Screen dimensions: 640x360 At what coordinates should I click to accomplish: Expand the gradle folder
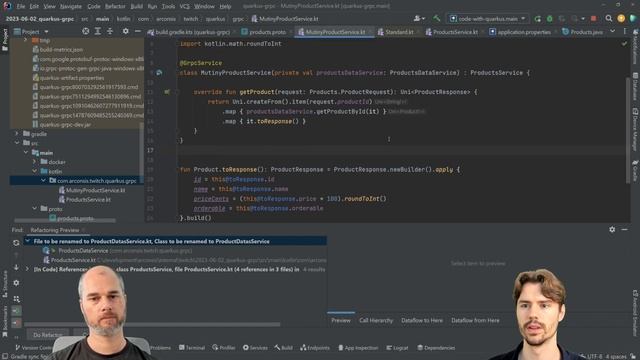point(17,133)
